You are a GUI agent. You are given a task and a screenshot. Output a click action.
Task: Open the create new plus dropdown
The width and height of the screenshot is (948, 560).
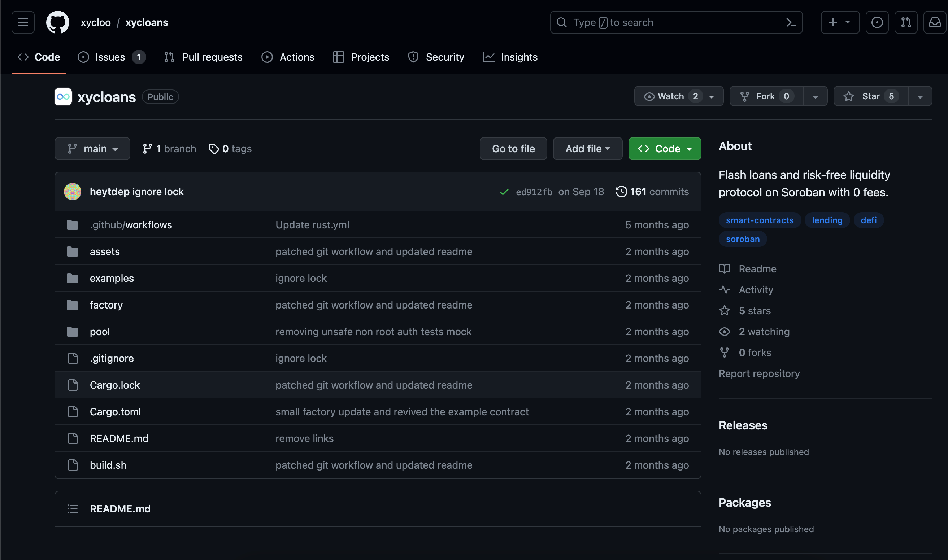(x=840, y=22)
